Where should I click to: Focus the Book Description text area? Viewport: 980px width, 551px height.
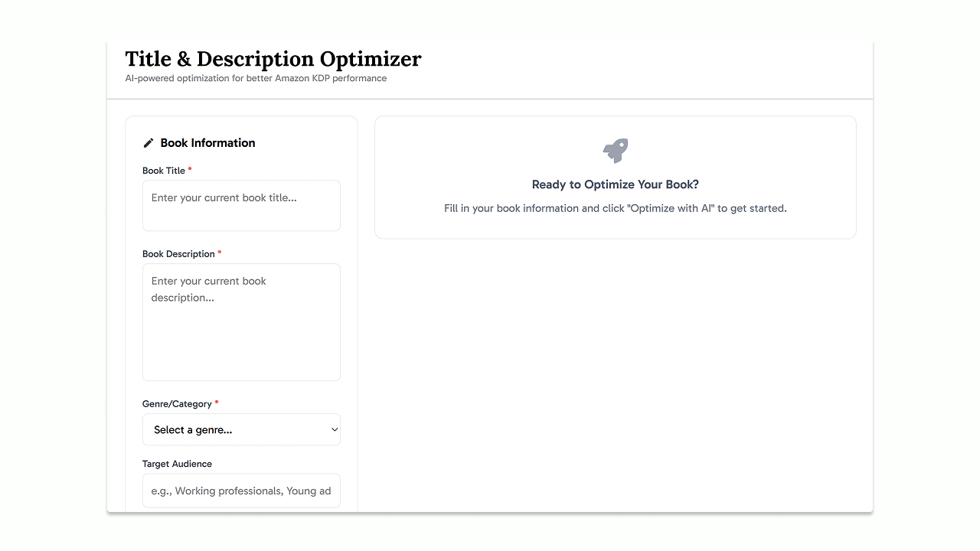tap(241, 321)
